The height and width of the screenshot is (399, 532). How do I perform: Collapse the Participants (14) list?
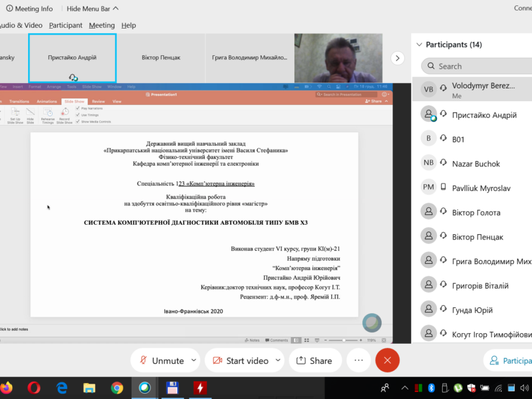pos(419,45)
